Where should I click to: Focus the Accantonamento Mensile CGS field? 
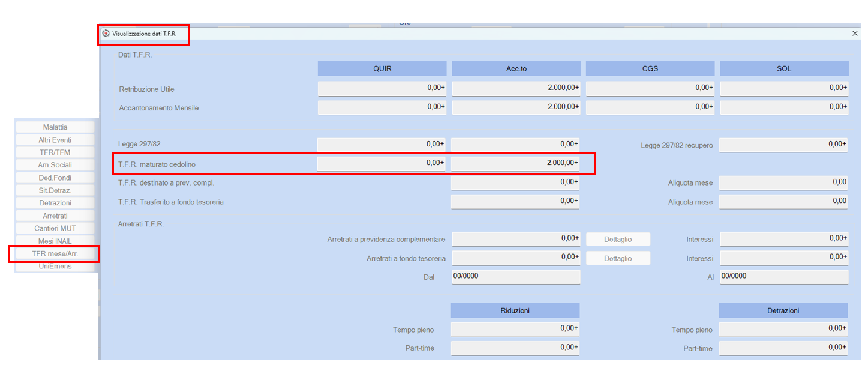(x=650, y=107)
